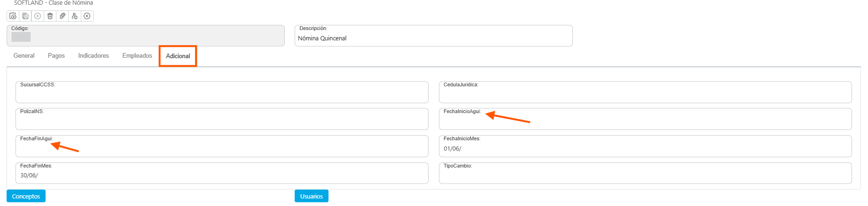Image resolution: width=868 pixels, height=206 pixels.
Task: Click the new record toolbar icon
Action: coord(13,16)
